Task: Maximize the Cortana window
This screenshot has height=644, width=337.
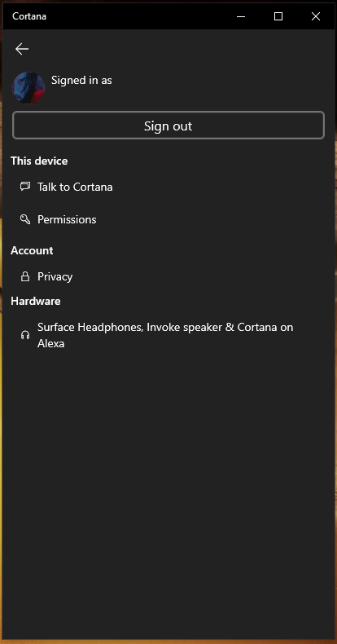Action: coord(278,16)
